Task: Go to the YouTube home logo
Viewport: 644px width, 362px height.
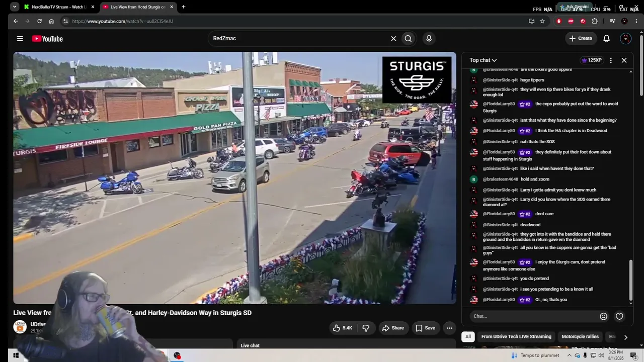Action: (47, 39)
